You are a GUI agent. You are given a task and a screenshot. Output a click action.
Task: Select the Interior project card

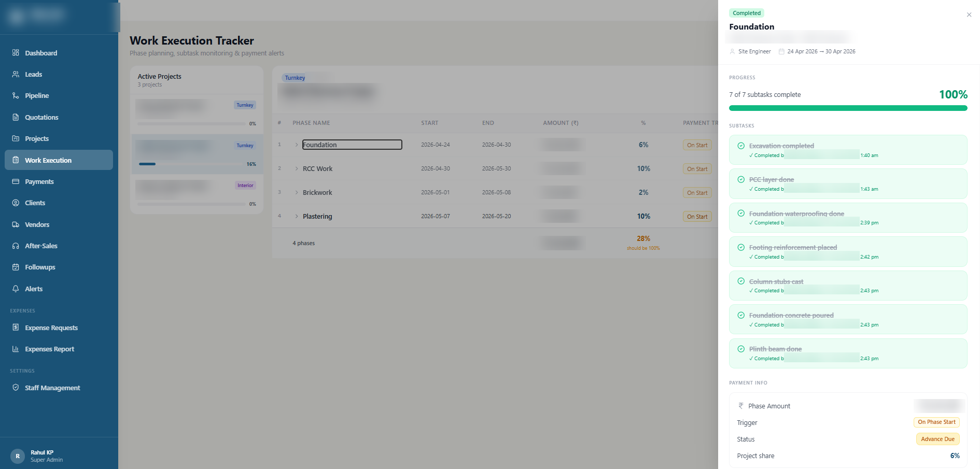coord(197,193)
